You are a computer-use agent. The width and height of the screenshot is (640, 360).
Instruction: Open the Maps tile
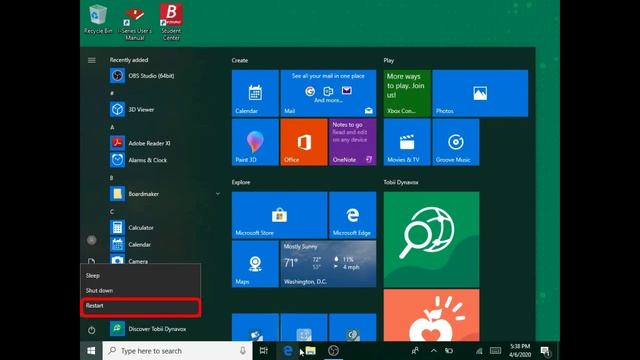click(255, 264)
